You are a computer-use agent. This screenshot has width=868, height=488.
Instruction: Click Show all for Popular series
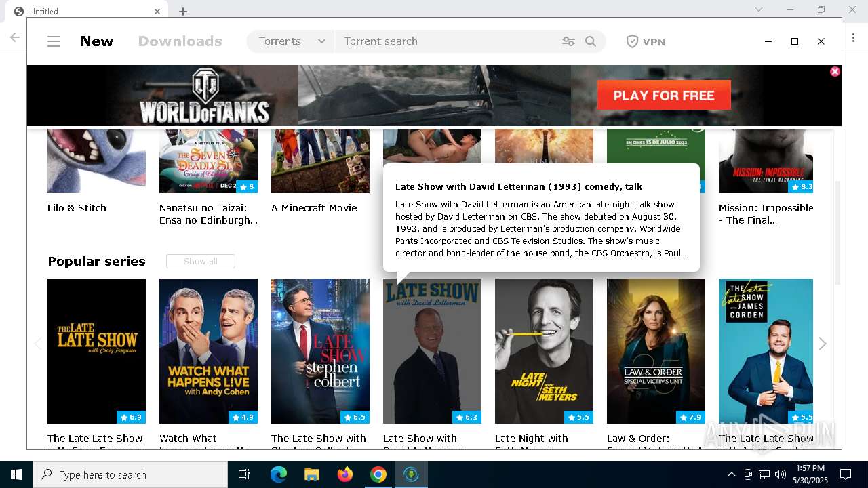pos(201,262)
